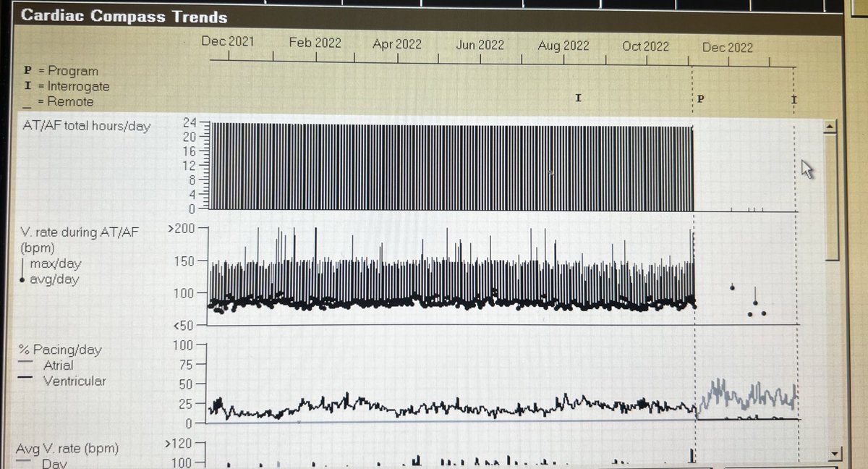Viewport: 868px width, 469px height.
Task: Click the Avg V. rate (bpm) label
Action: click(67, 449)
